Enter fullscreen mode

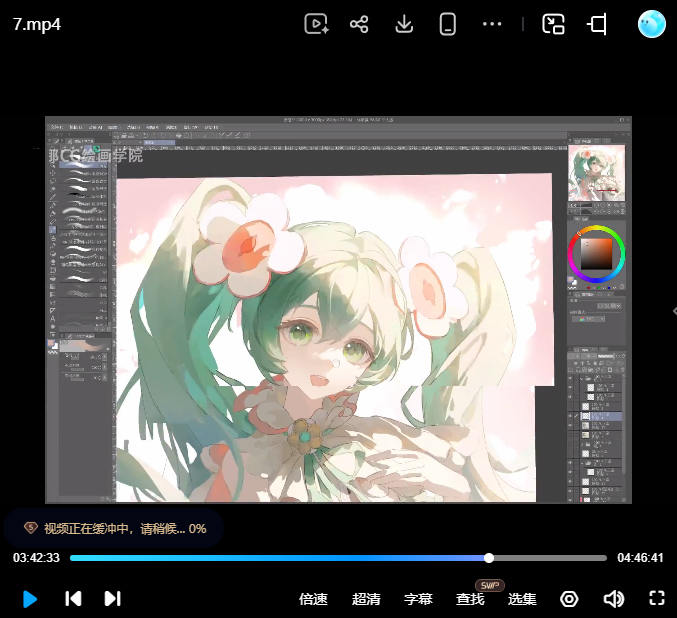click(x=657, y=599)
